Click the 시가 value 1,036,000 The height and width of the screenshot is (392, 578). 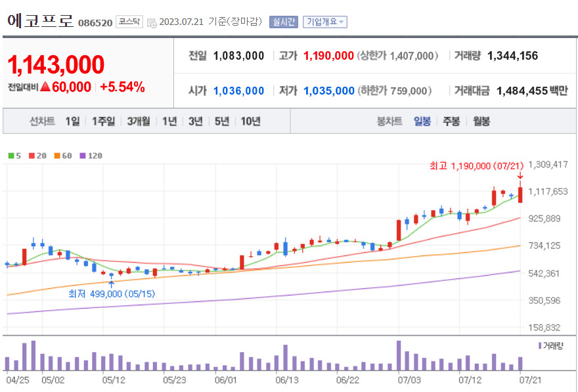click(x=239, y=91)
